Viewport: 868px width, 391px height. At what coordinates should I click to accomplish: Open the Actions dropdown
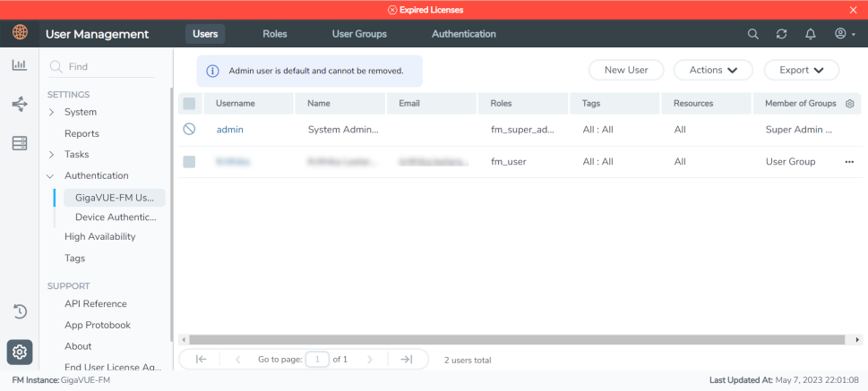[713, 70]
